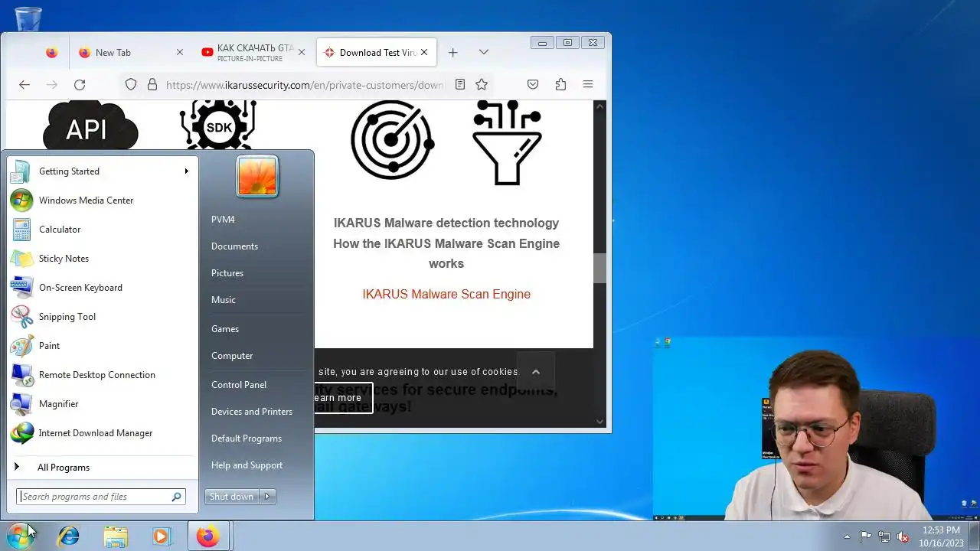Open Documents from Start menu
Viewport: 980px width, 551px height.
click(256, 246)
